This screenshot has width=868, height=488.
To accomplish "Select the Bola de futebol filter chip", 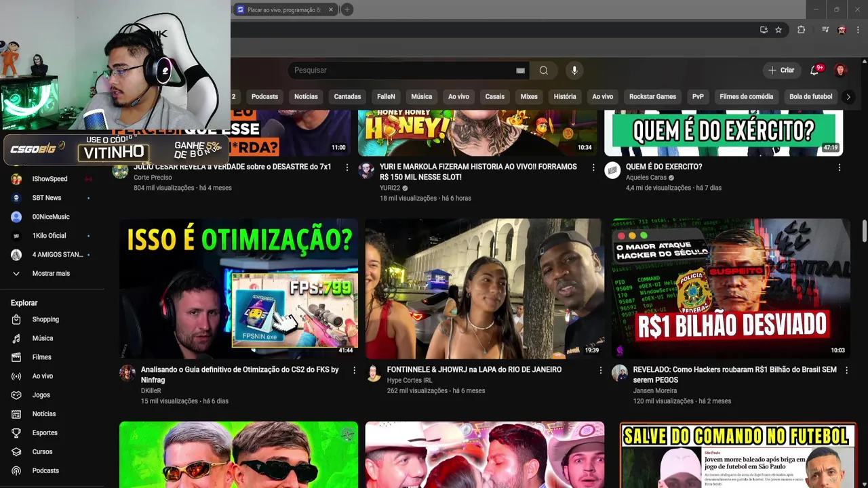I will coord(810,97).
